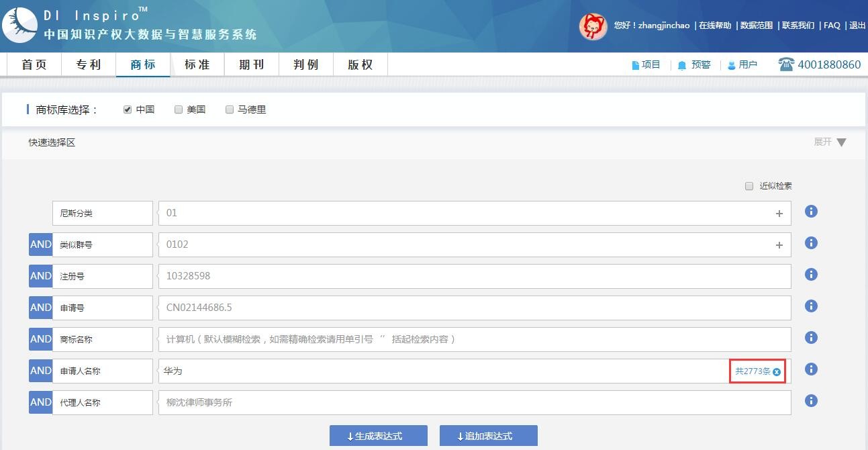Click the 生成表达式 button

click(378, 436)
